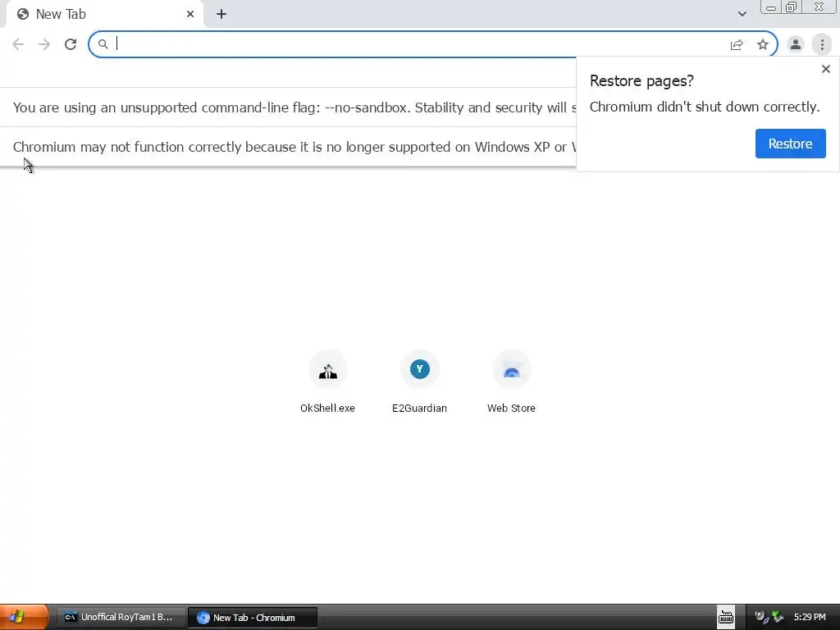Image resolution: width=840 pixels, height=630 pixels.
Task: Dismiss the Restore pages bubble
Action: pos(826,69)
